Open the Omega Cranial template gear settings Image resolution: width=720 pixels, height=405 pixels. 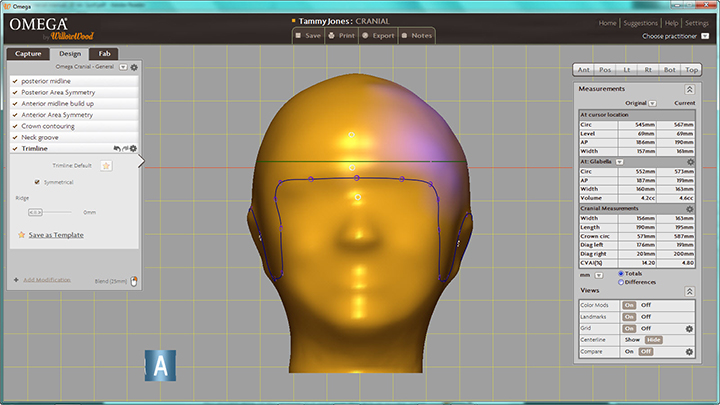tap(134, 67)
